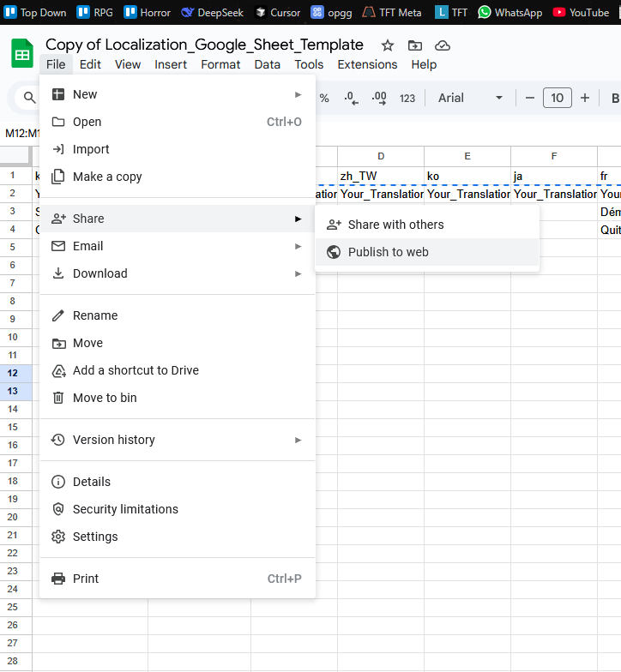Choose Make a copy
Screen dimensions: 621x672
[x=177, y=177]
